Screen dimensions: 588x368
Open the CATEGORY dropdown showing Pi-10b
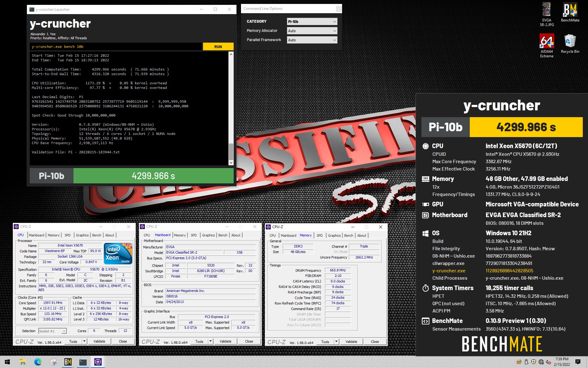[312, 21]
